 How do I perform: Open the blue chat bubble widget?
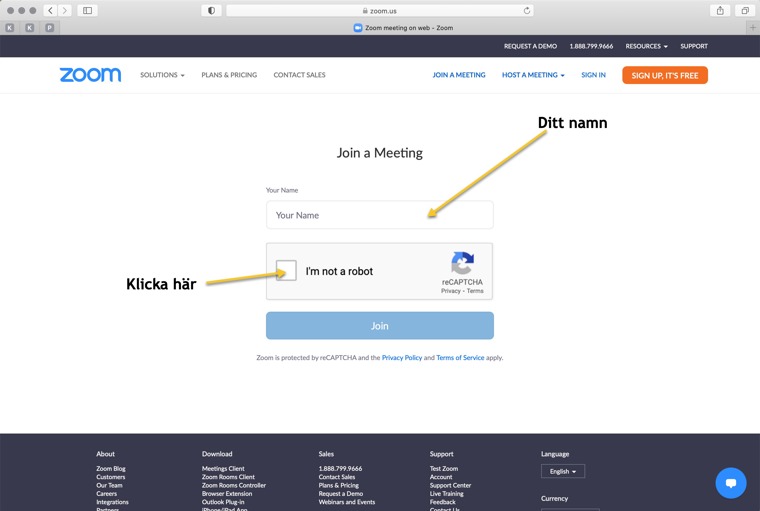731,482
